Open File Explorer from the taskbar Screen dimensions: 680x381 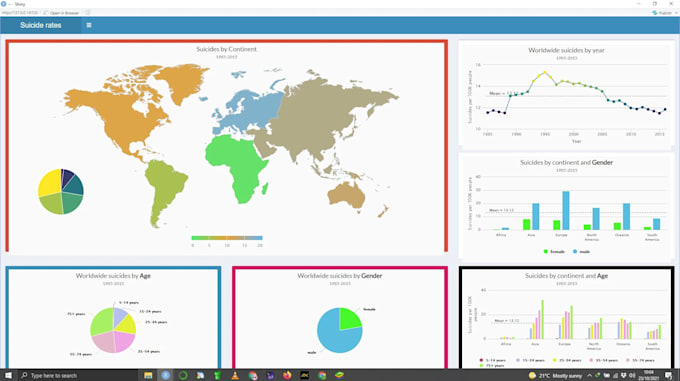pyautogui.click(x=148, y=375)
